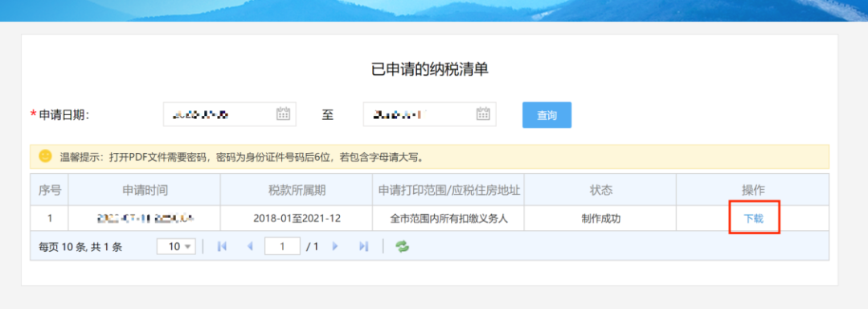The width and height of the screenshot is (868, 309).
Task: Open calendar picker for start application date
Action: 283,114
